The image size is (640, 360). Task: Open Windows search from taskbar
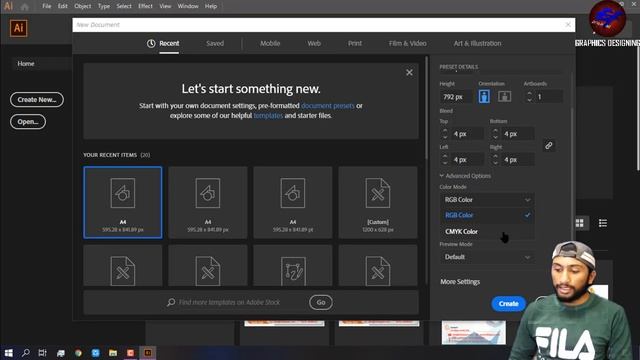coord(25,353)
